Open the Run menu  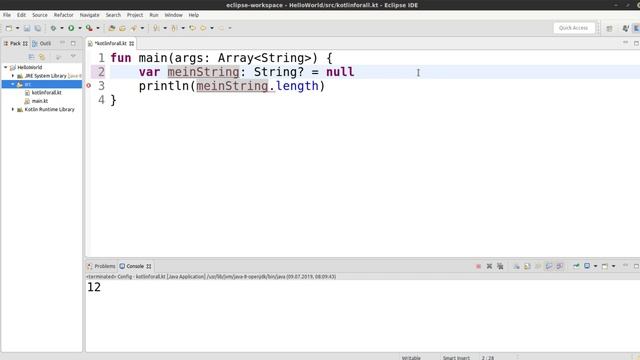coord(154,15)
